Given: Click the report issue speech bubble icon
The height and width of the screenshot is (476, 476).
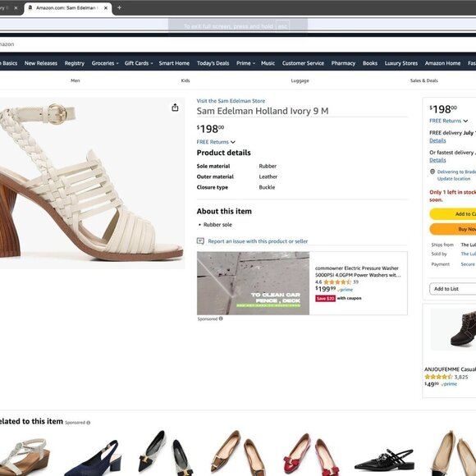Looking at the screenshot, I should [200, 241].
